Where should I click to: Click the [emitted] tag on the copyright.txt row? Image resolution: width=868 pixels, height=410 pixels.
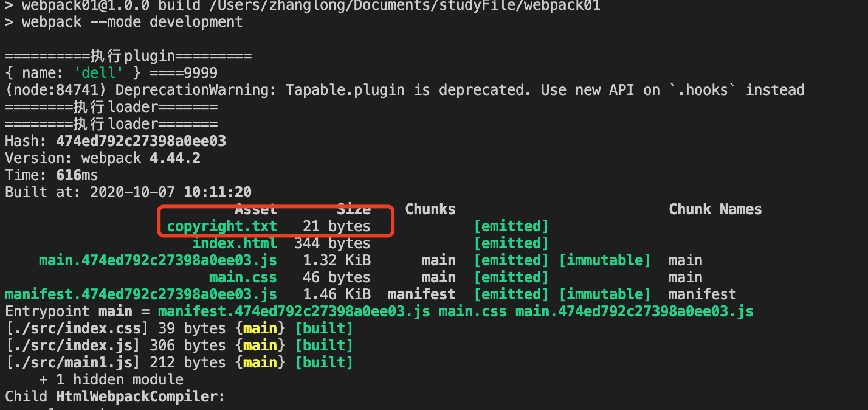511,226
